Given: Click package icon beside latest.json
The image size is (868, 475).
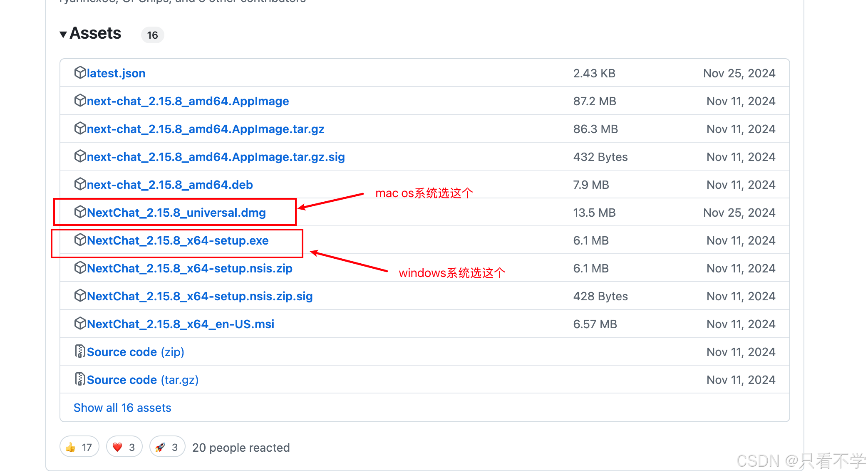Looking at the screenshot, I should click(x=80, y=73).
